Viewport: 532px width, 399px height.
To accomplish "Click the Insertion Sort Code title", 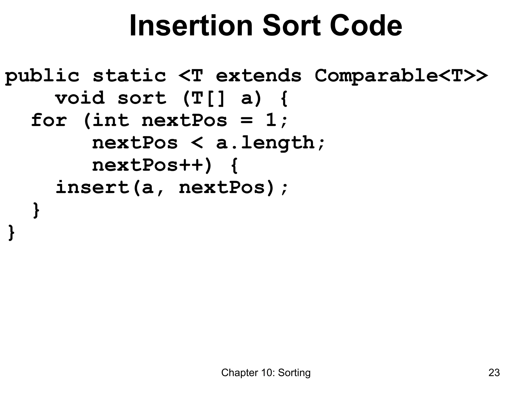I will (266, 26).
